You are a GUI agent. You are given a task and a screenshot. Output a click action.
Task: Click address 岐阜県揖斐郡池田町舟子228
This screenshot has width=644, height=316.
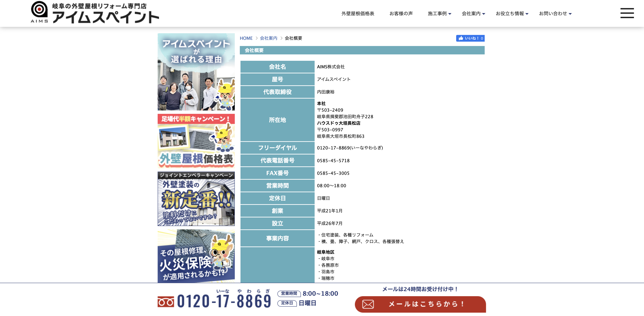(x=345, y=117)
